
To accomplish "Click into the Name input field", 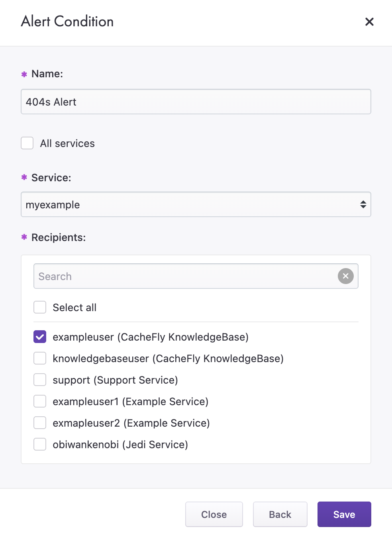I will [196, 102].
